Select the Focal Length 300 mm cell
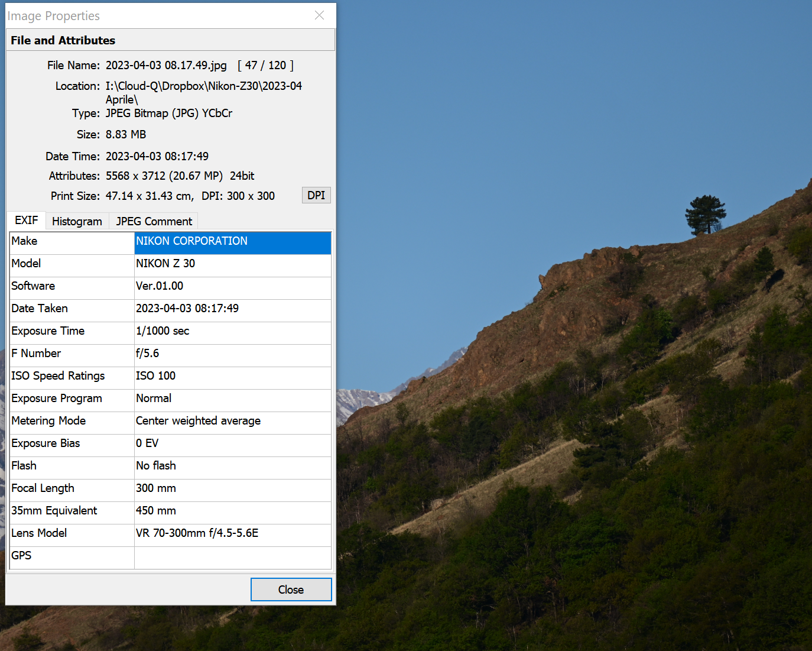This screenshot has width=812, height=651. click(x=232, y=488)
